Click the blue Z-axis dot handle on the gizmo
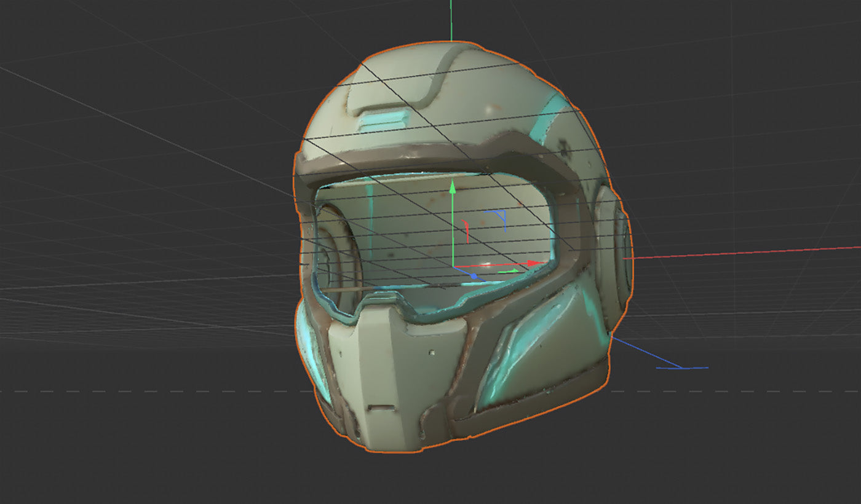Screen dimensions: 861x504 (474, 277)
